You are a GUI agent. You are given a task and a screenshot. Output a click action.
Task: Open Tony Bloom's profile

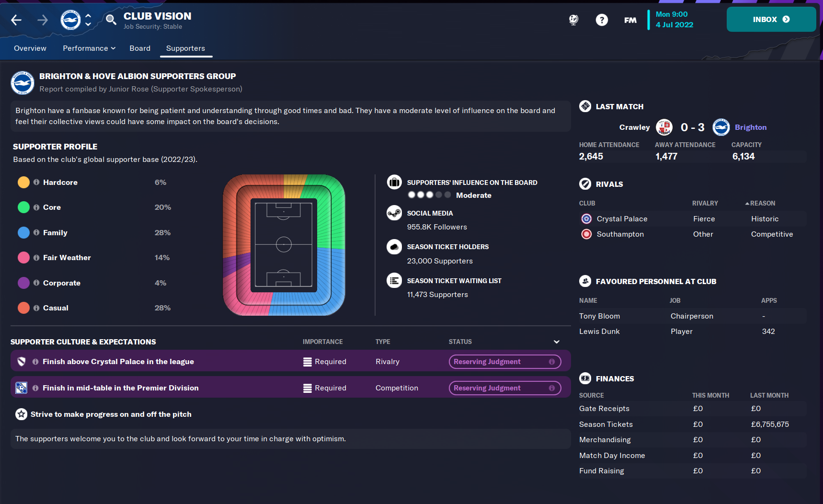click(599, 316)
